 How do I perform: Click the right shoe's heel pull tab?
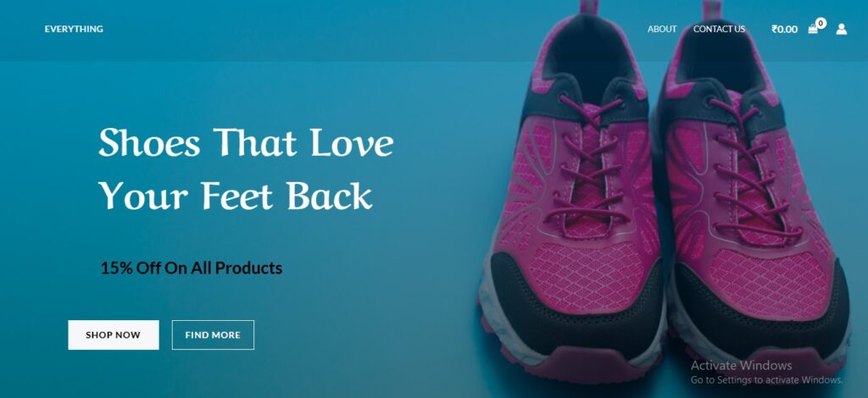pyautogui.click(x=713, y=9)
